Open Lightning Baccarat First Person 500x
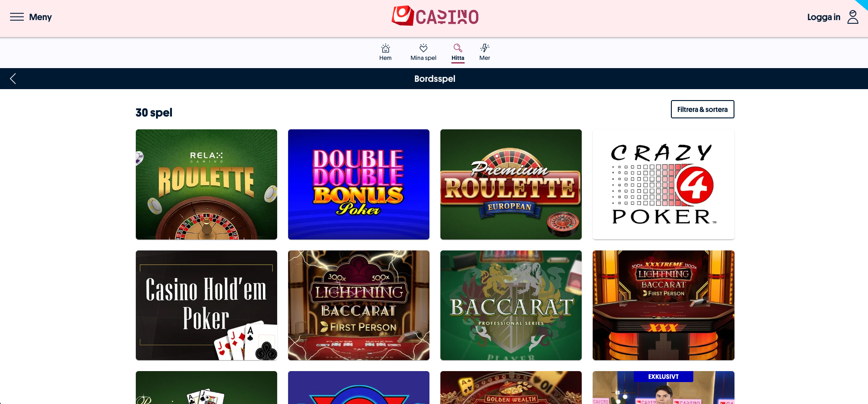 [359, 305]
